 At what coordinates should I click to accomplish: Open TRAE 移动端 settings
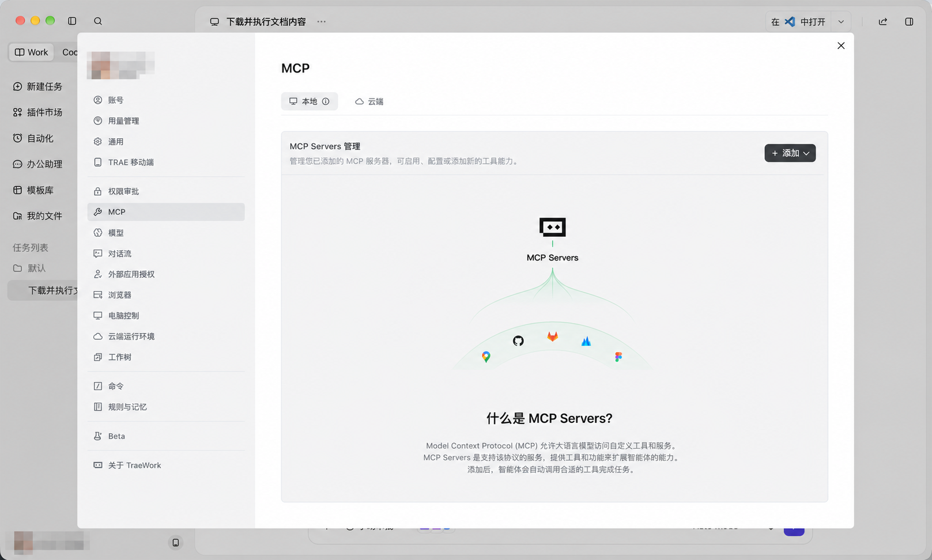coord(166,162)
